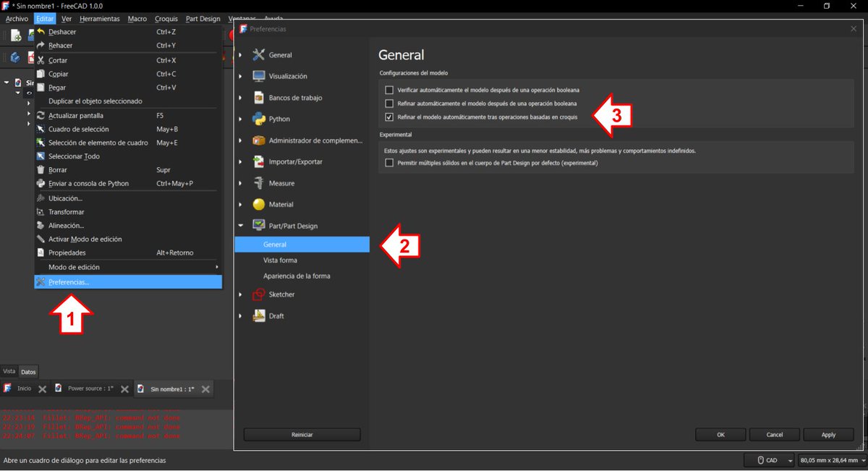This screenshot has height=471, width=868.
Task: Click the Visualización monitor icon
Action: click(x=258, y=76)
